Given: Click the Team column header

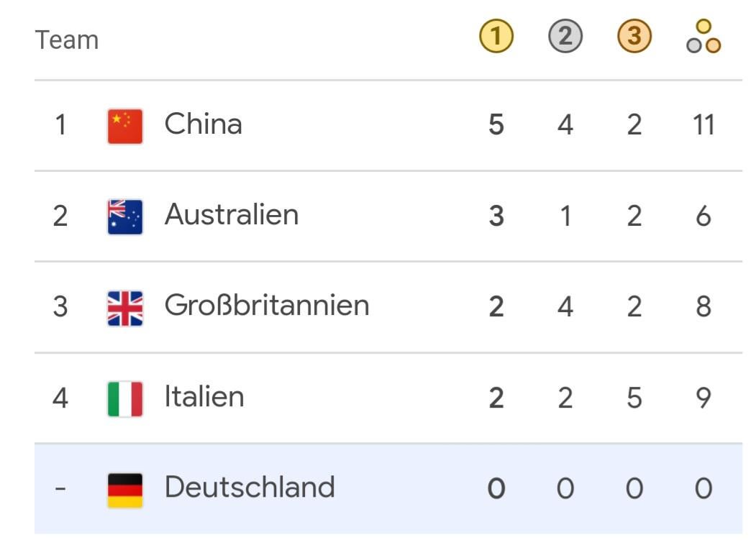Looking at the screenshot, I should (66, 40).
